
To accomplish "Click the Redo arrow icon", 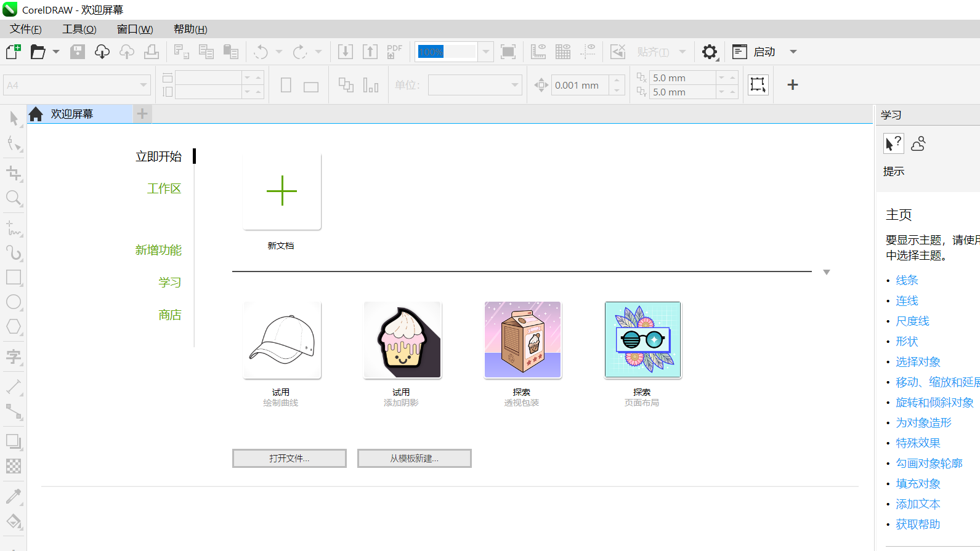I will coord(300,52).
